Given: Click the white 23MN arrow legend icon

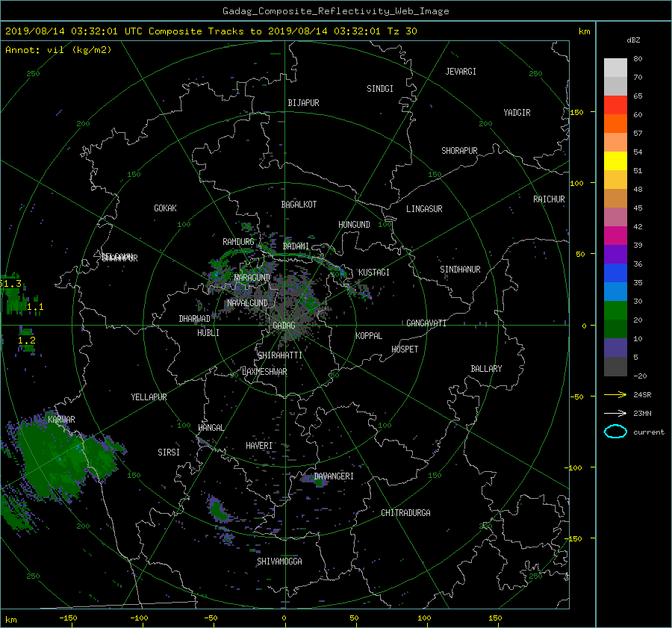Looking at the screenshot, I should [615, 413].
